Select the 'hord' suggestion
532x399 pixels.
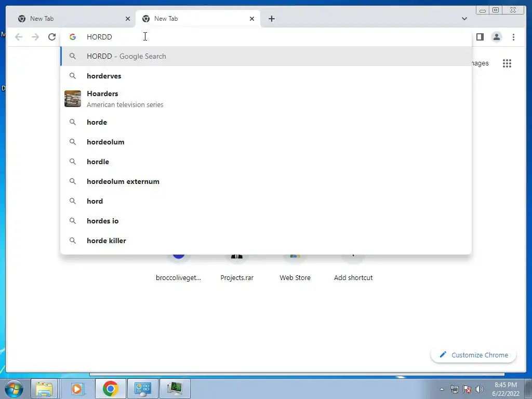coord(266,201)
